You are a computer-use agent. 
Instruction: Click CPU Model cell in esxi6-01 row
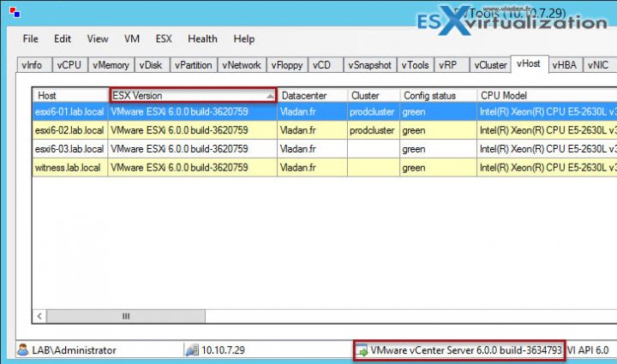[547, 111]
